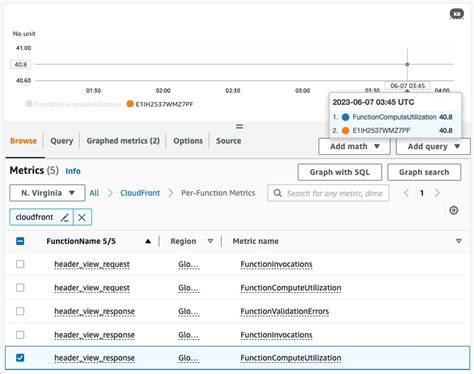Go to previous metrics page
Screen dimensions: 474x374
(406, 193)
